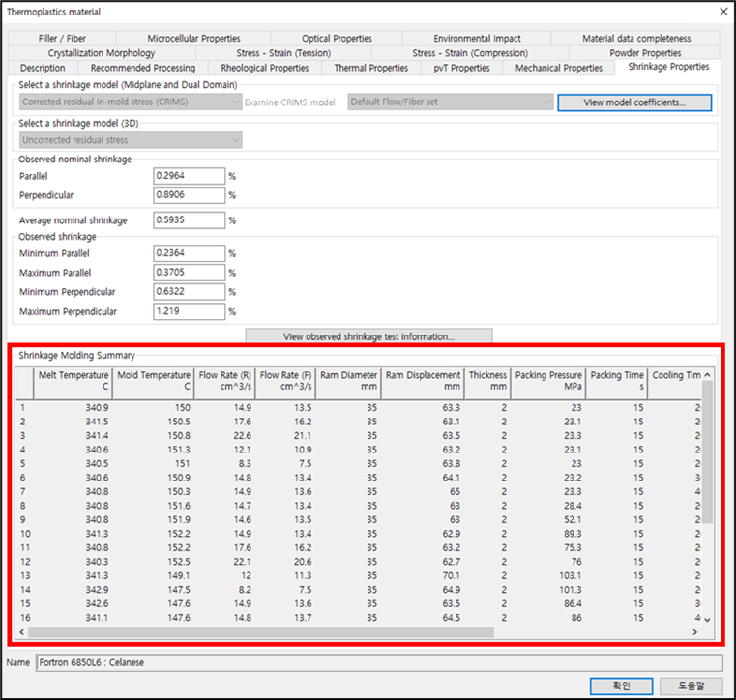
Task: Click the horizontal scrollbar right arrow
Action: (x=695, y=632)
